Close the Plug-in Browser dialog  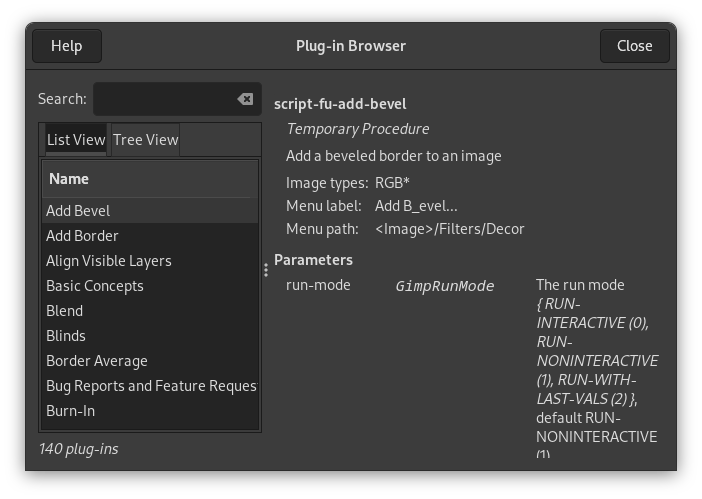634,46
